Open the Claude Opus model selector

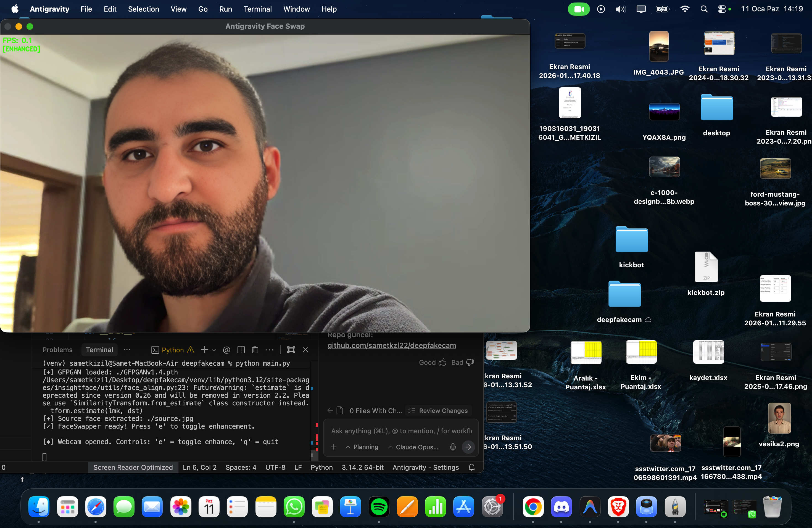point(413,447)
